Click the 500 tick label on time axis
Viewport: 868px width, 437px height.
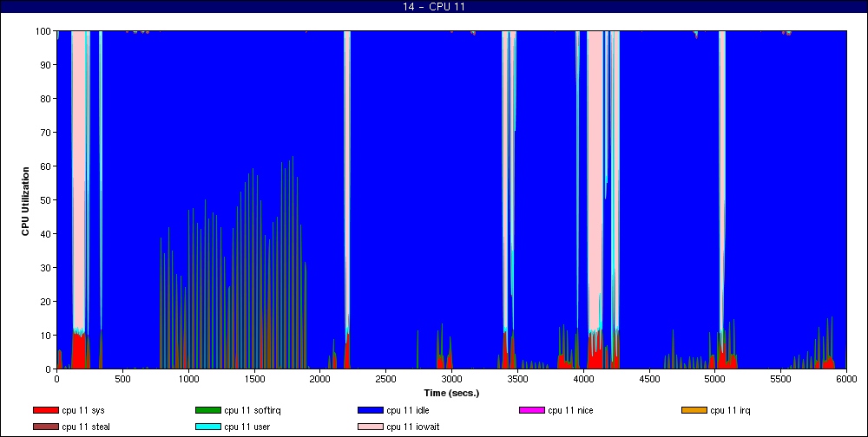tap(122, 379)
